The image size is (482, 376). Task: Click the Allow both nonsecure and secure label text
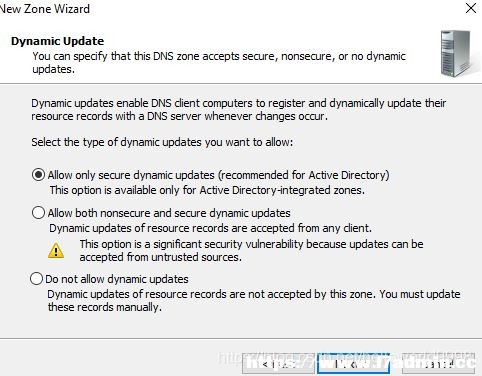[x=169, y=213]
